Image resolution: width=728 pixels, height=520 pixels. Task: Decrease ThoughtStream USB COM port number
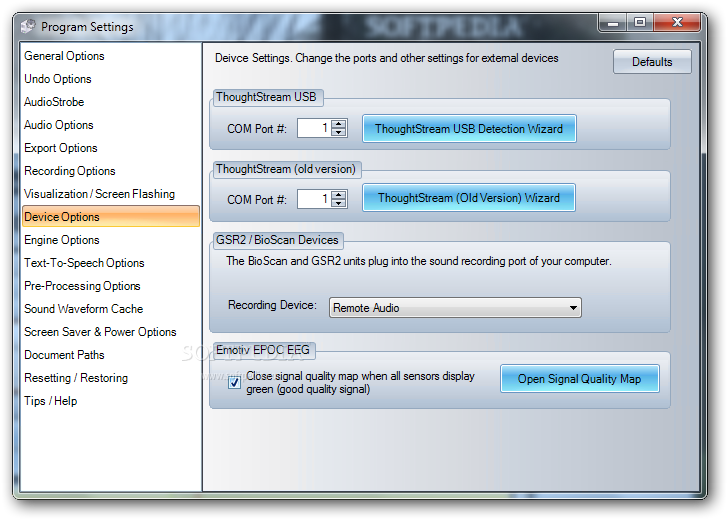point(339,132)
